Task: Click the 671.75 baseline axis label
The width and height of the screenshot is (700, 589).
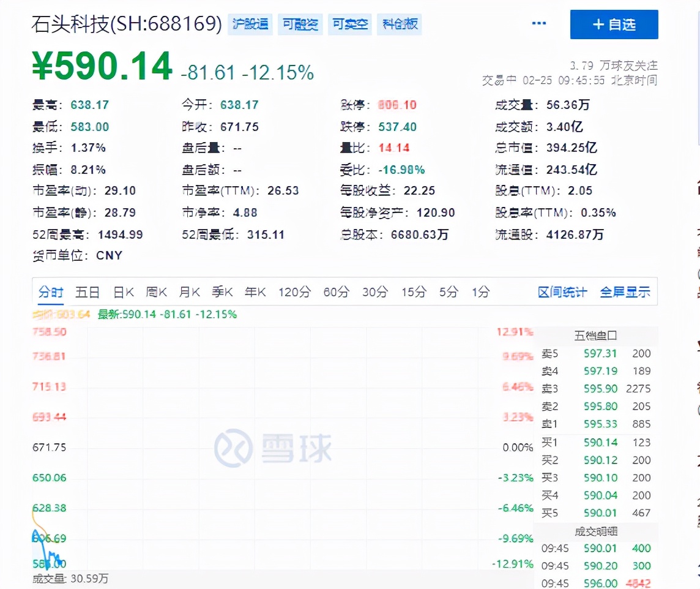Action: click(49, 448)
